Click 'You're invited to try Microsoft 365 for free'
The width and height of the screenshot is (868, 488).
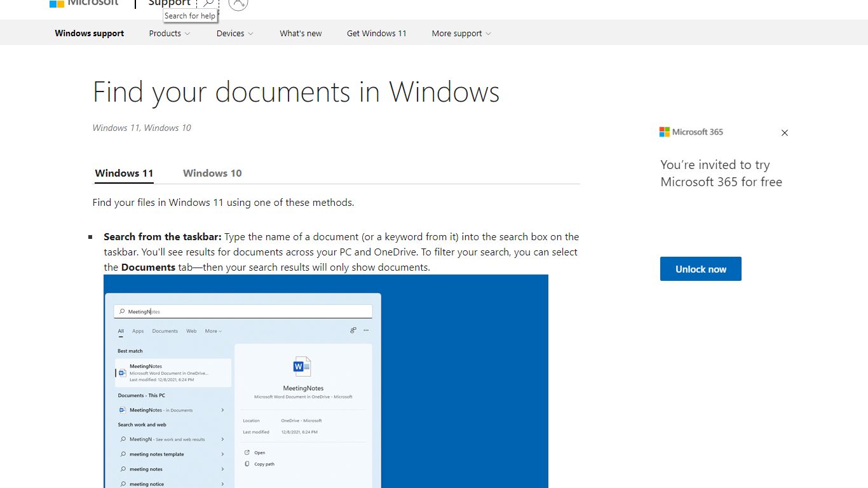tap(721, 173)
